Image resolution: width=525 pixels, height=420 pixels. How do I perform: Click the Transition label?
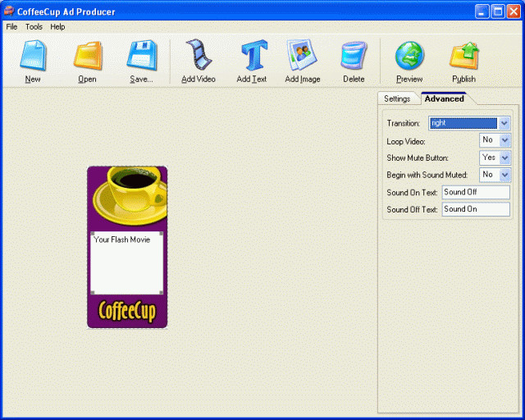(x=404, y=123)
